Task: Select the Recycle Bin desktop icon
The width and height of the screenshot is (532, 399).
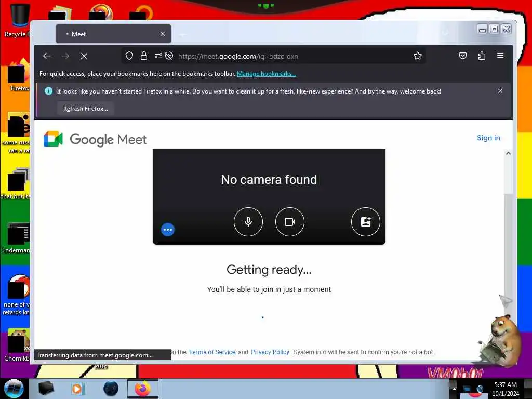Action: point(17,20)
